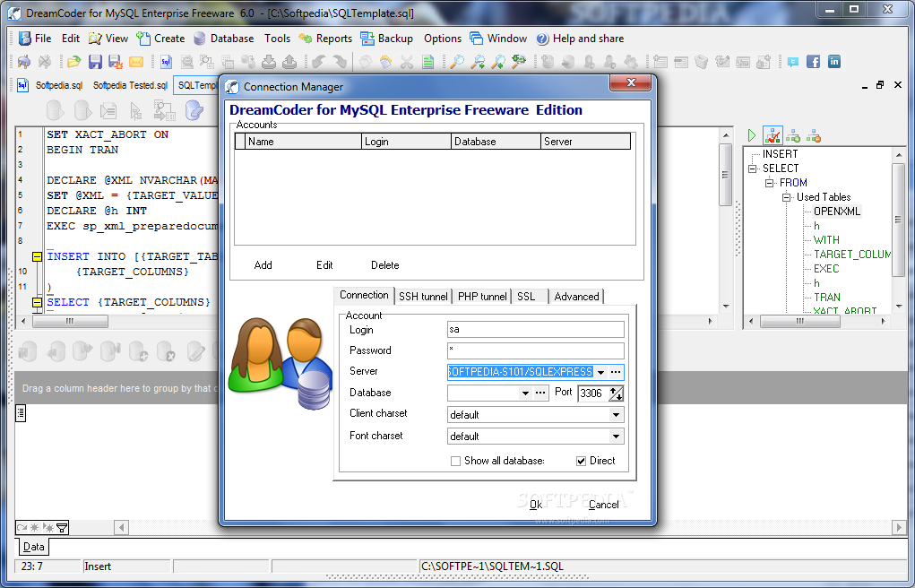Click the green lined document icon
Viewport: 915px width, 588px height.
pyautogui.click(x=427, y=61)
